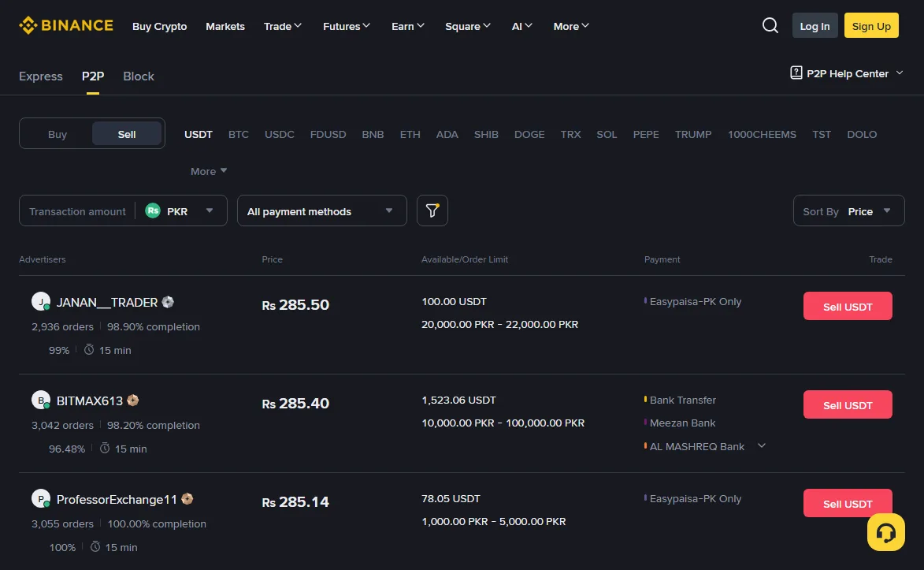Expand More crypto assets list

click(209, 171)
